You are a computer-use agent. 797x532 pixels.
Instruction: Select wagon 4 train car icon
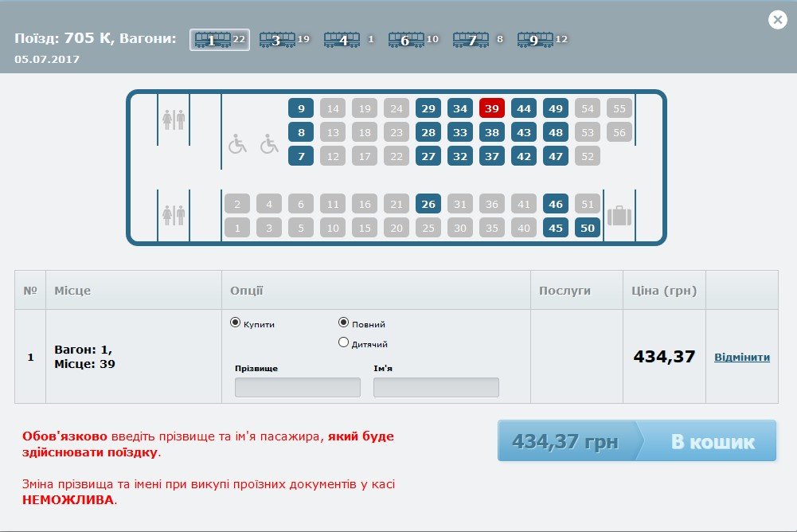click(342, 40)
